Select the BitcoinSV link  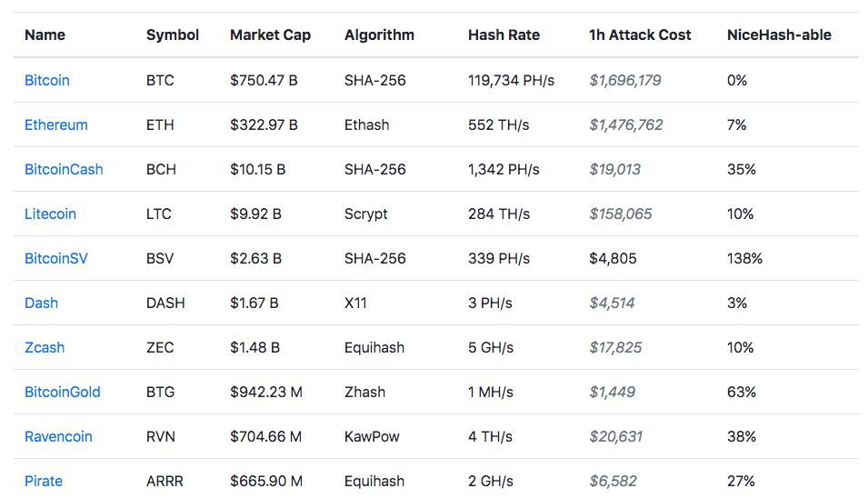click(55, 258)
